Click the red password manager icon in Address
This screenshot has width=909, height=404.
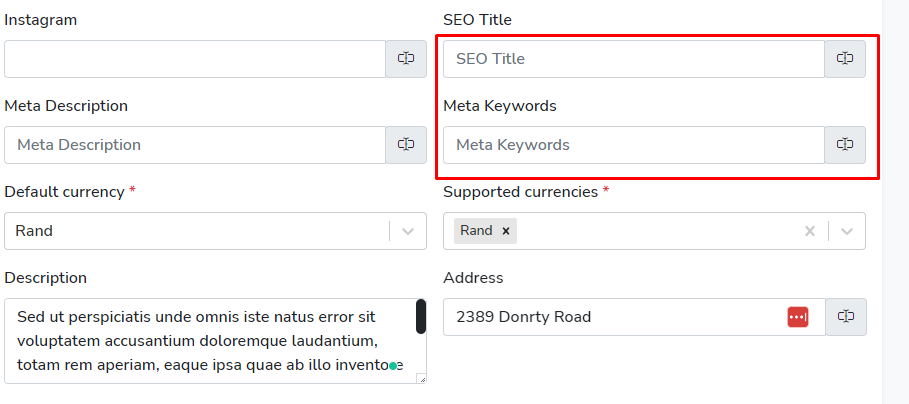(798, 317)
